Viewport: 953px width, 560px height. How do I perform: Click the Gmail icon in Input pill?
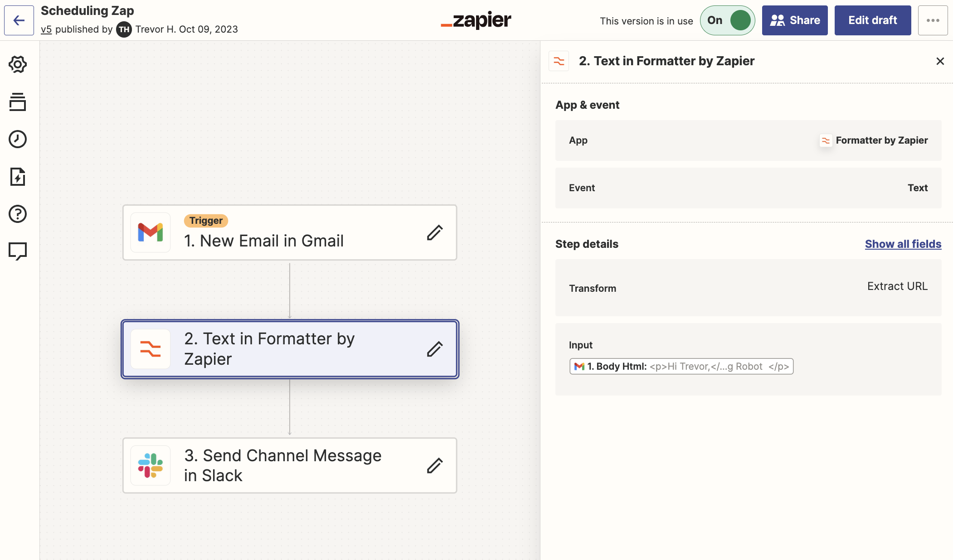579,366
